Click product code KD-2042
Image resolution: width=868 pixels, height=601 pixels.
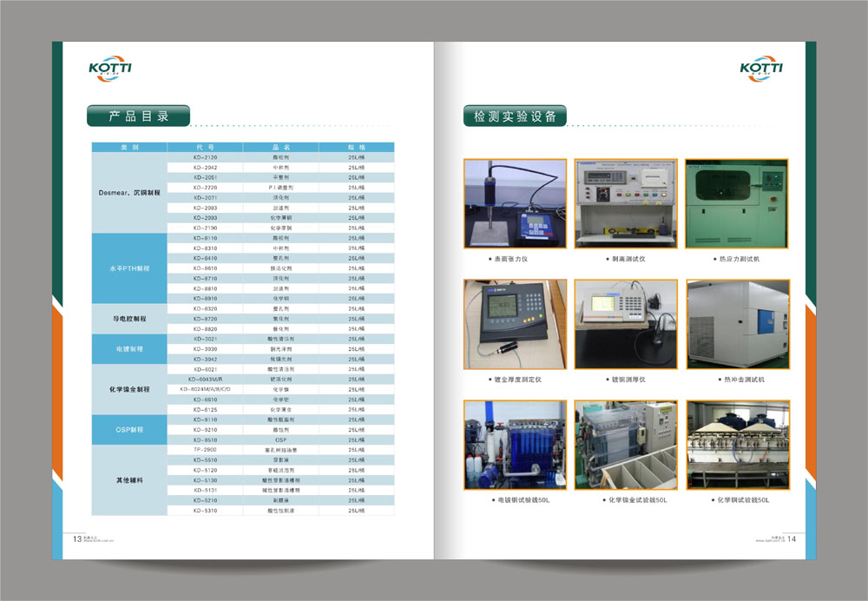[206, 168]
